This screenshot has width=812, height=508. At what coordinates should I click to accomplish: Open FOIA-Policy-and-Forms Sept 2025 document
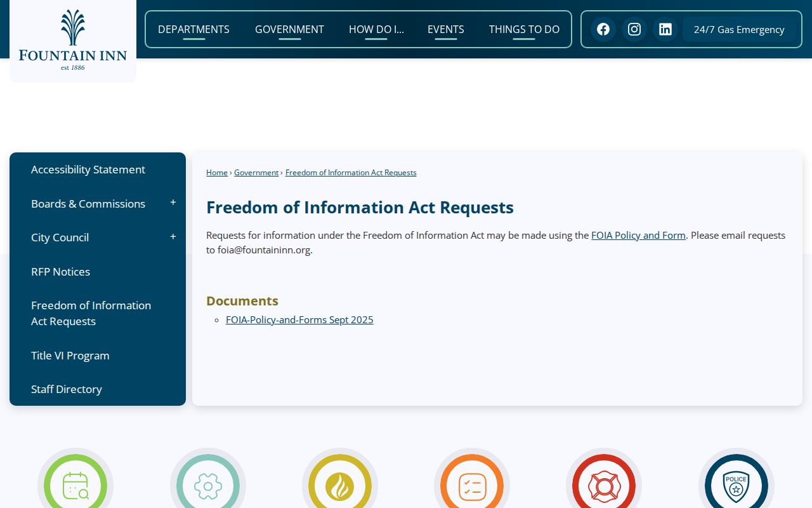[299, 319]
